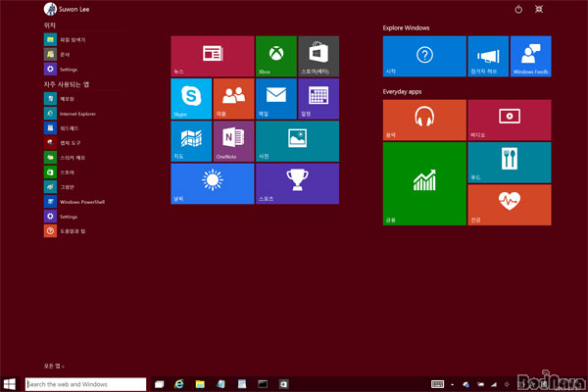Click the Windows Start button on the taskbar

(10, 384)
